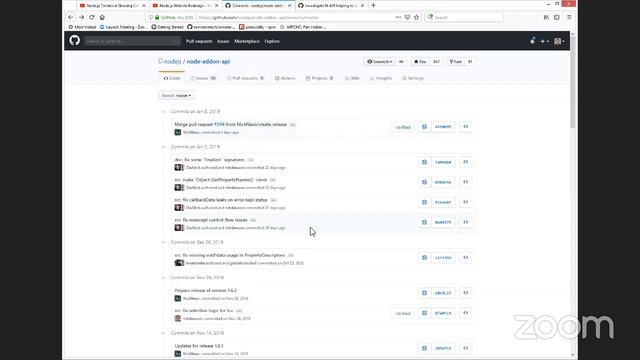Open the Wiki repository tab
640x360 pixels.
[x=352, y=78]
